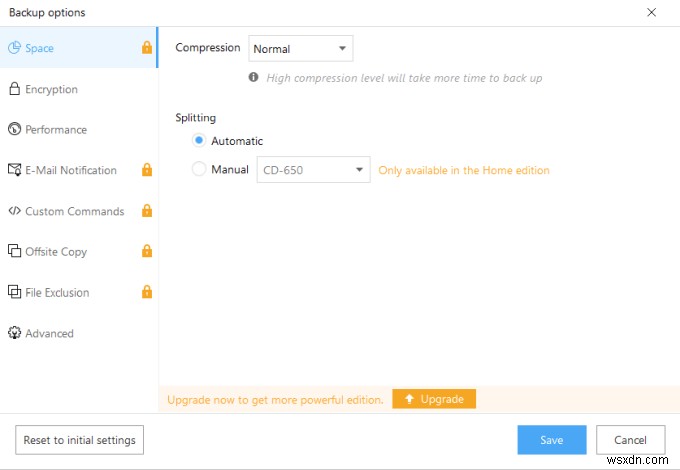Viewport: 680px width, 470px height.
Task: Click the E-Mail Notification envelope icon
Action: [x=15, y=170]
